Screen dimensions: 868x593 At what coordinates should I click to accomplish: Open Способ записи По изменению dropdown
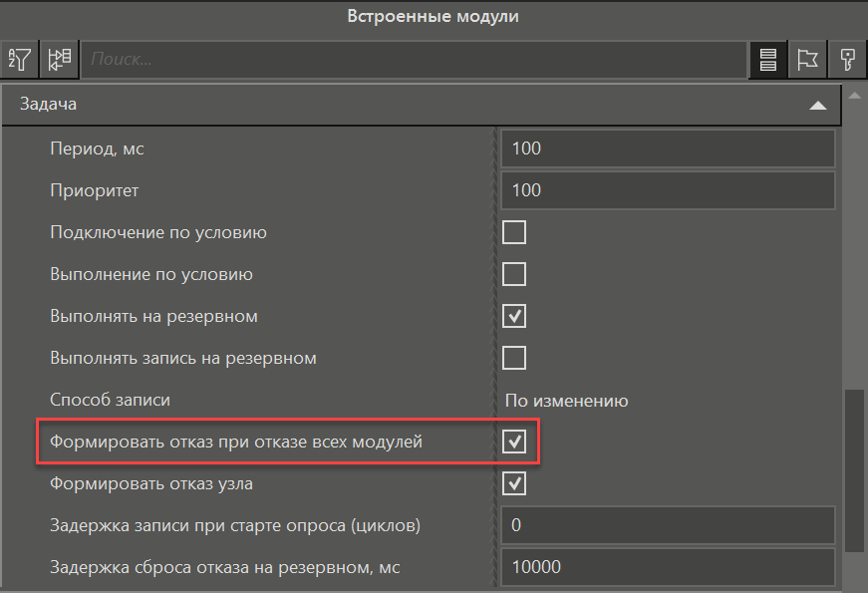(668, 401)
